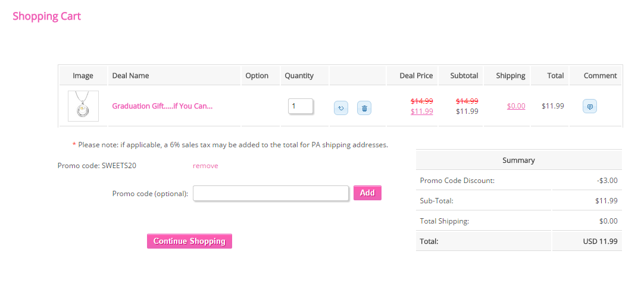
Task: Click the necklace product thumbnail
Action: 83,106
